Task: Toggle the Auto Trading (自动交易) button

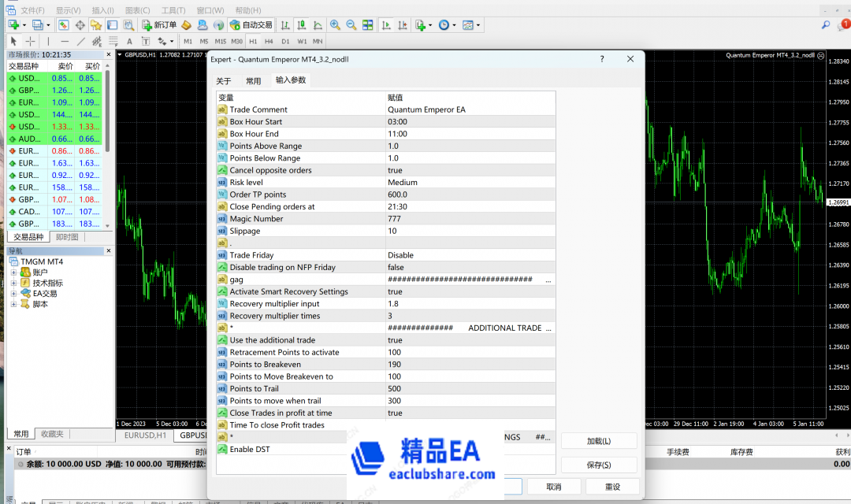Action: click(251, 25)
